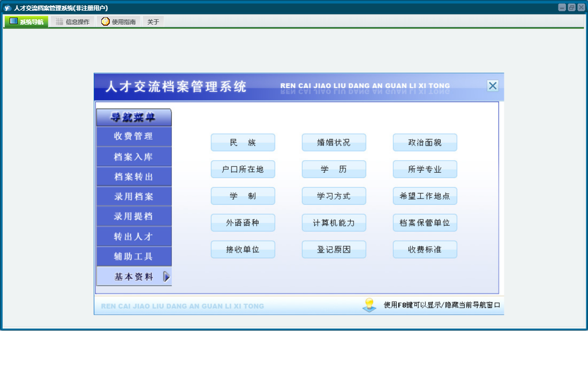Click the app logo in title bar
This screenshot has height=383, width=588.
(7, 8)
